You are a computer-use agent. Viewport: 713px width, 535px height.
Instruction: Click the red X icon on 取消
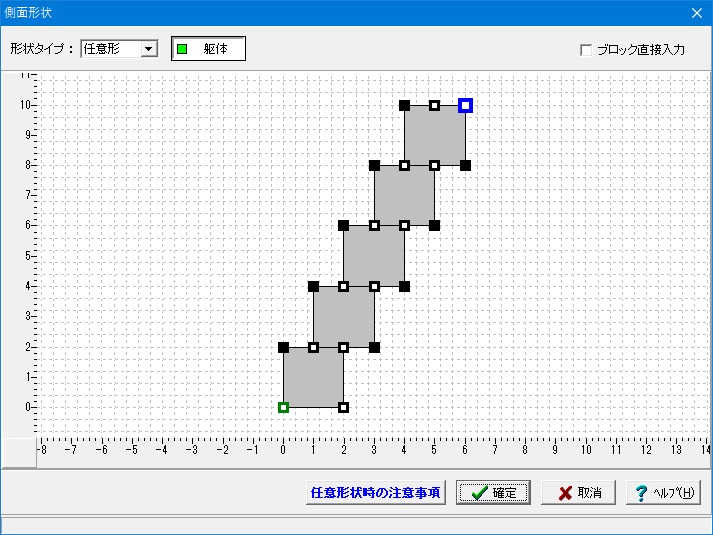(x=565, y=493)
